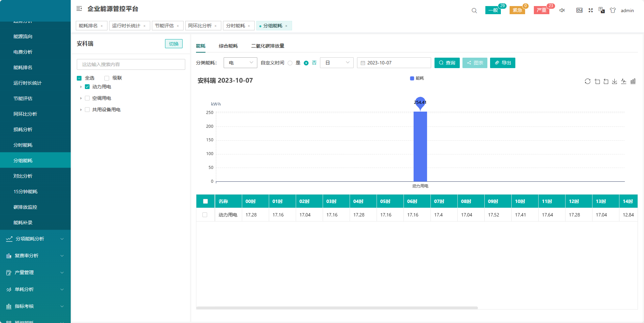
Task: Click the search magnifier icon in header
Action: pyautogui.click(x=474, y=10)
